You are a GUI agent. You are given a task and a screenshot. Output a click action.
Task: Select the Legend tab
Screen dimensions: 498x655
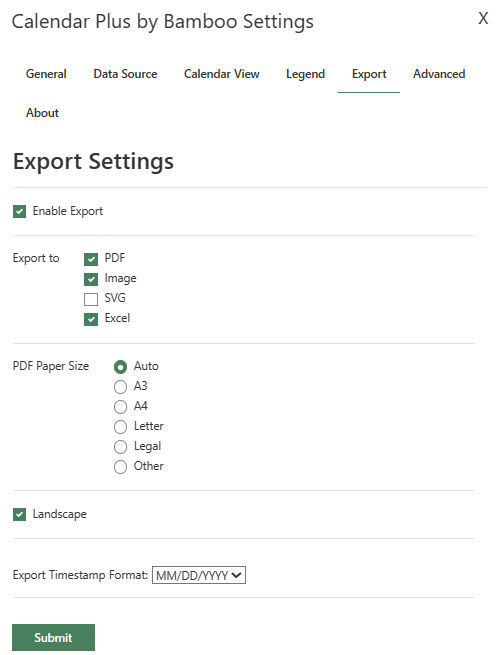coord(305,74)
